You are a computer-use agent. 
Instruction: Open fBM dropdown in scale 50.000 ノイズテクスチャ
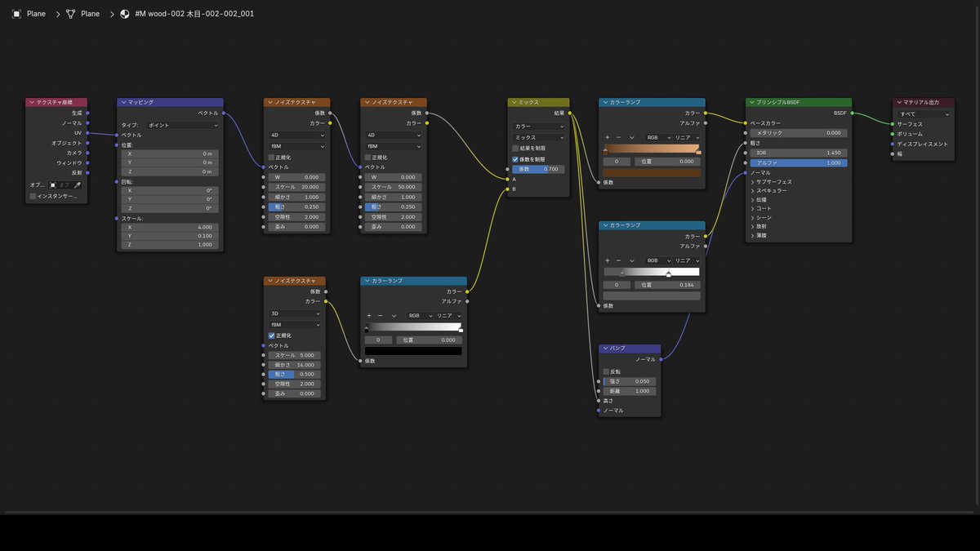(393, 146)
